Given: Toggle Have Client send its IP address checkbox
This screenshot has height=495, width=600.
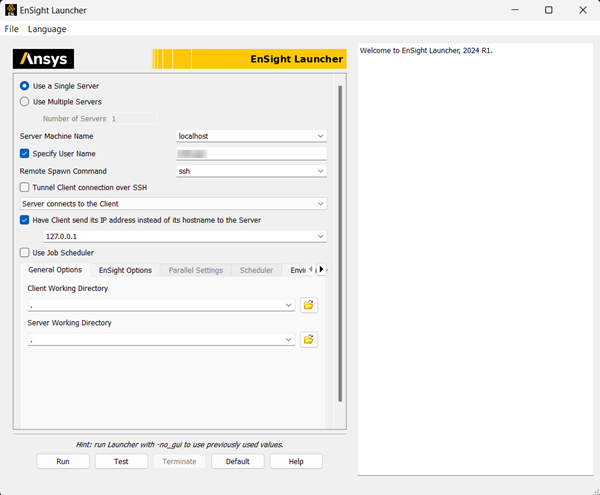Looking at the screenshot, I should point(24,220).
